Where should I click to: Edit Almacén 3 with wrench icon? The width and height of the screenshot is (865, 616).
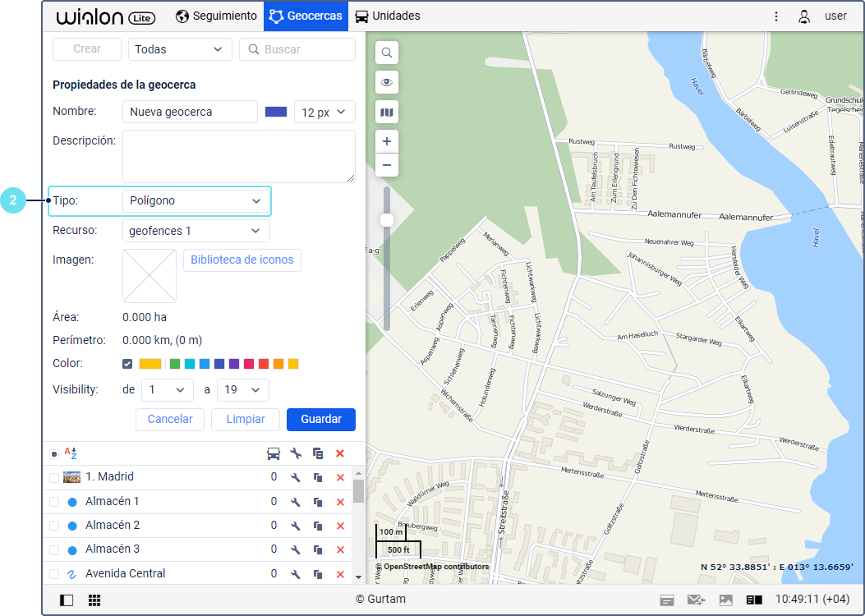296,549
